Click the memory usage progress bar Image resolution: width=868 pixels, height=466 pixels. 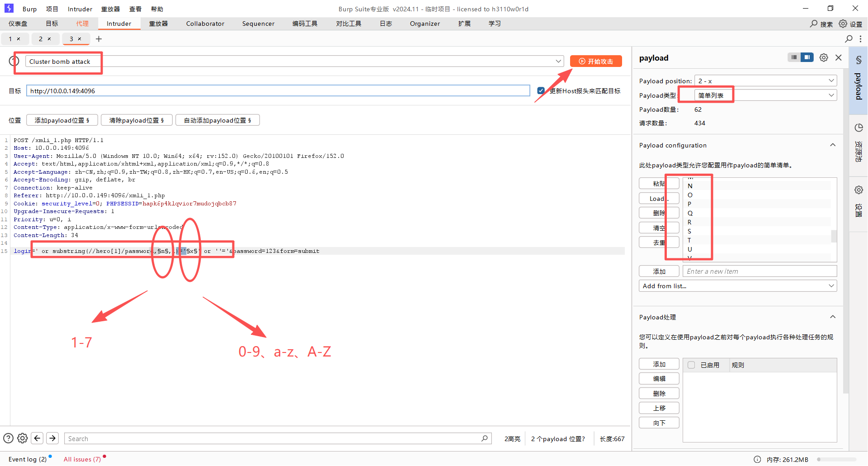[x=836, y=459]
